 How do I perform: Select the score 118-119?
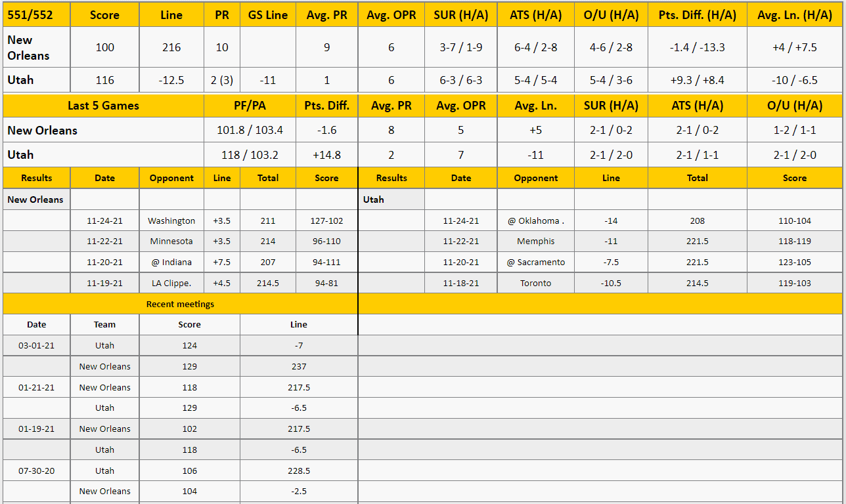click(795, 241)
